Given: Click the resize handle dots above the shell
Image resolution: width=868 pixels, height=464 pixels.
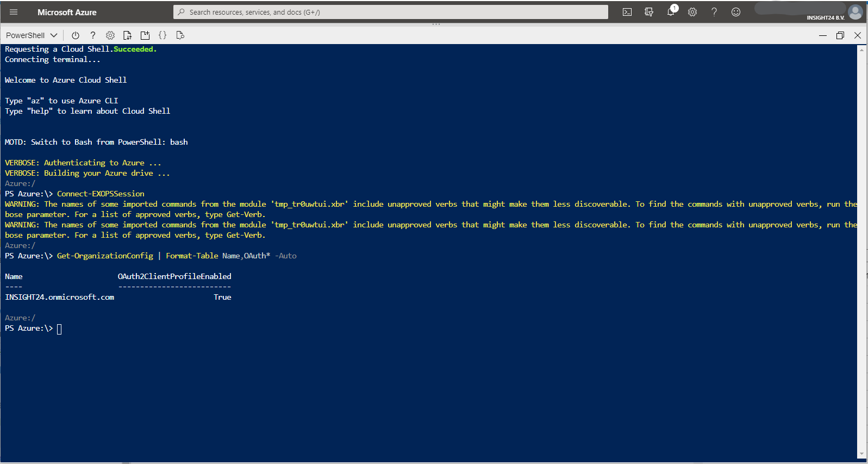Looking at the screenshot, I should click(436, 24).
